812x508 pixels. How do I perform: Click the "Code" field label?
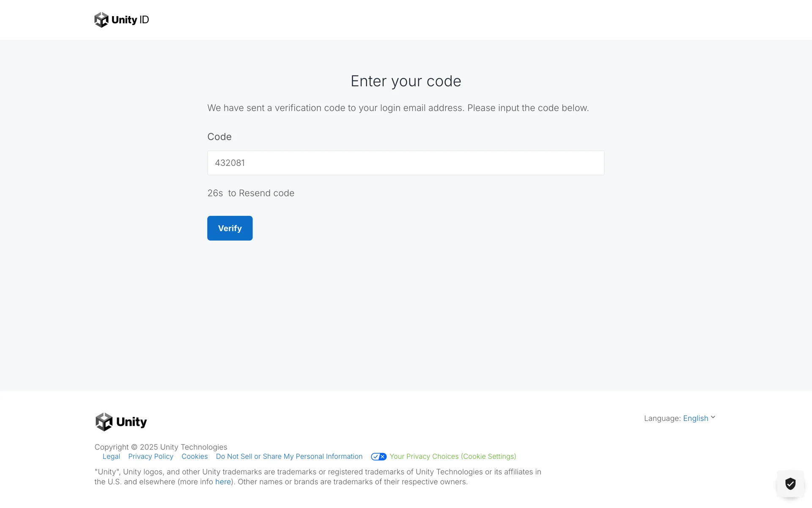pyautogui.click(x=219, y=137)
